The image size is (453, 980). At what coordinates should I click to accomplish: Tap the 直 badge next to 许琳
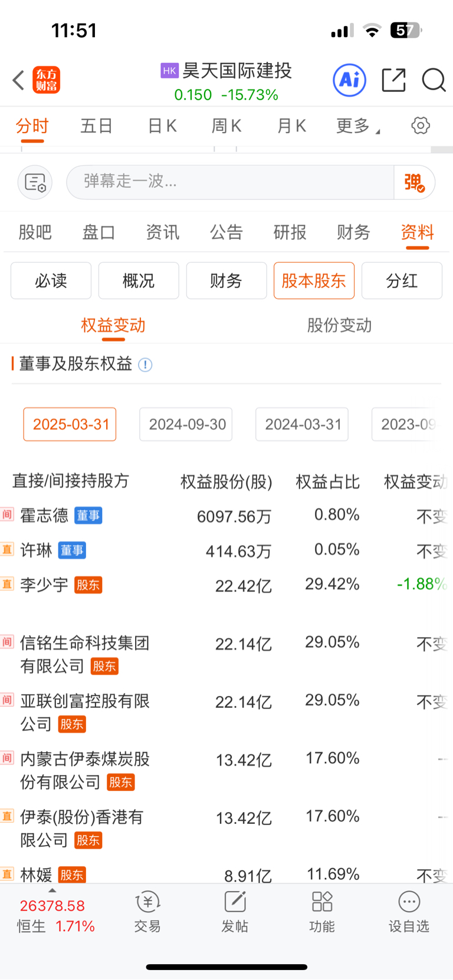[7, 549]
